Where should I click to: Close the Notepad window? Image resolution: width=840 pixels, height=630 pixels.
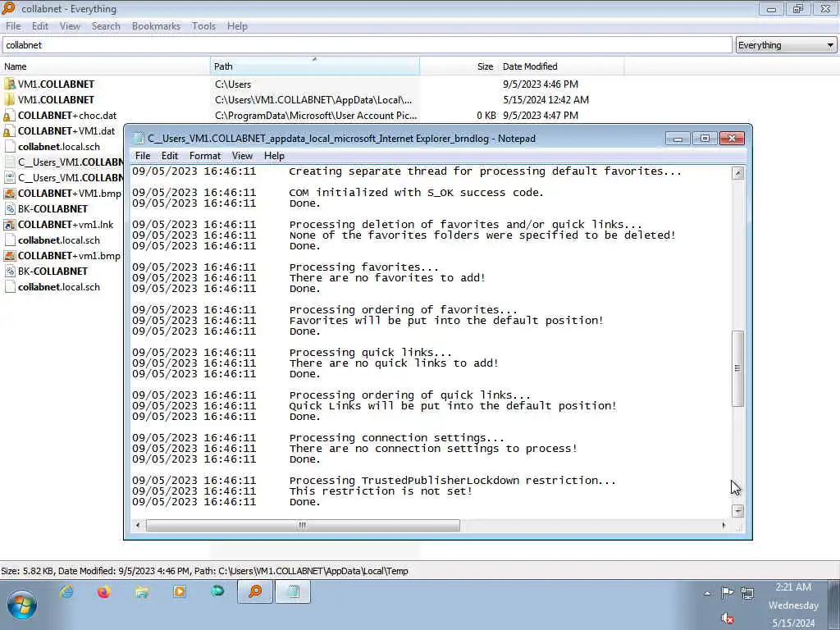[732, 138]
